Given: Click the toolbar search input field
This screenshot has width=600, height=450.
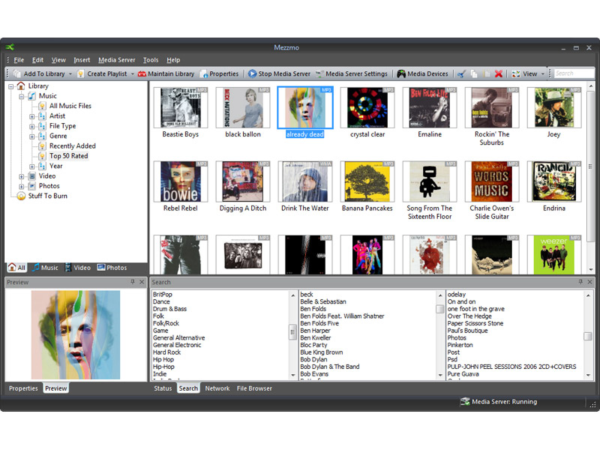Looking at the screenshot, I should (x=575, y=74).
